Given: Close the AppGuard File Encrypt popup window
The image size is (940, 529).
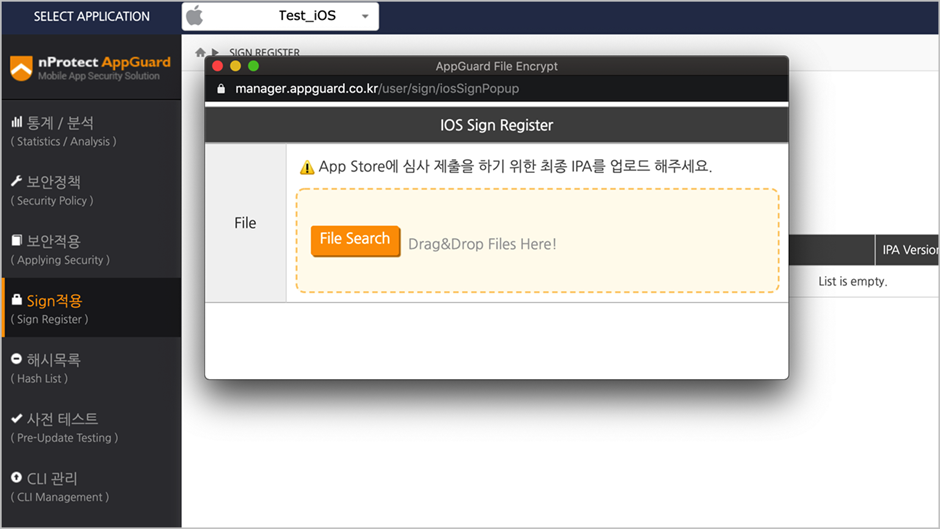Looking at the screenshot, I should coord(218,66).
